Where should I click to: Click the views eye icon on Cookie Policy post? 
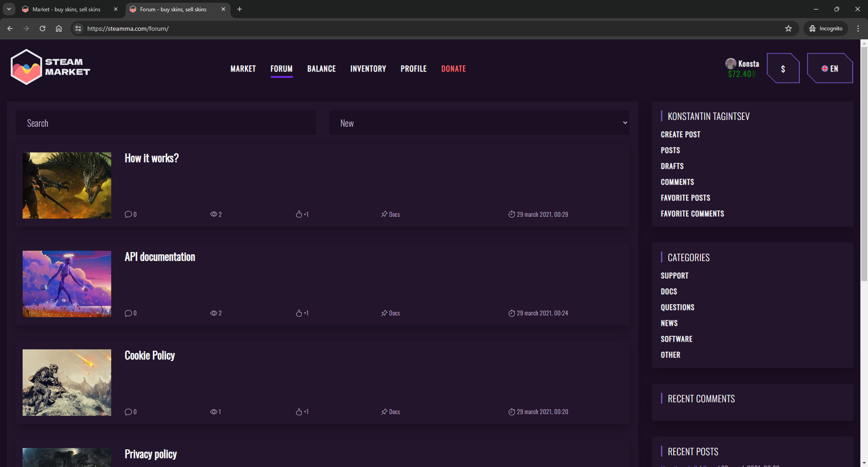point(213,412)
